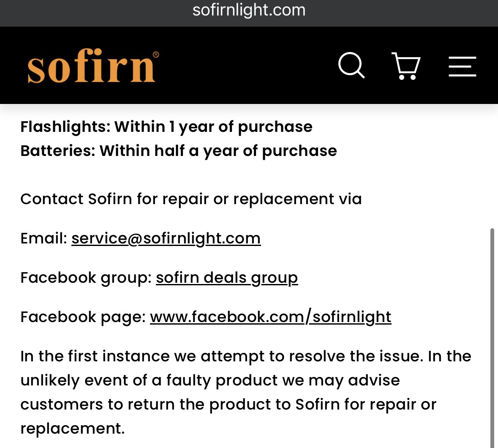Open the search magnifier icon
498x448 pixels.
351,65
